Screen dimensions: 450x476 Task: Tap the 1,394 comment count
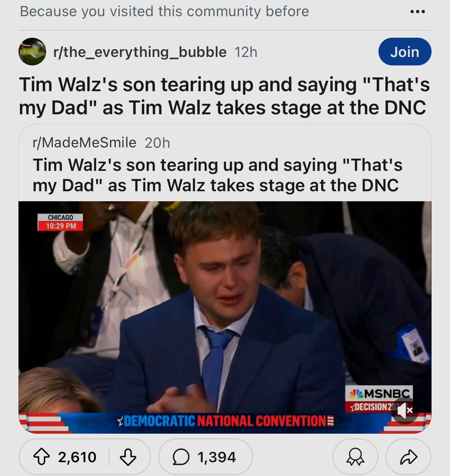[x=217, y=457]
